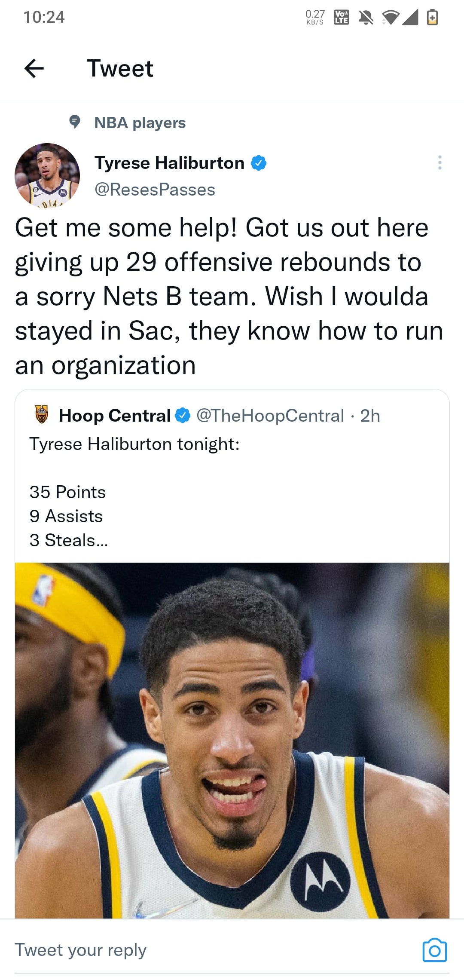Open the @TheHoopCentral handle
The width and height of the screenshot is (464, 980).
(270, 416)
